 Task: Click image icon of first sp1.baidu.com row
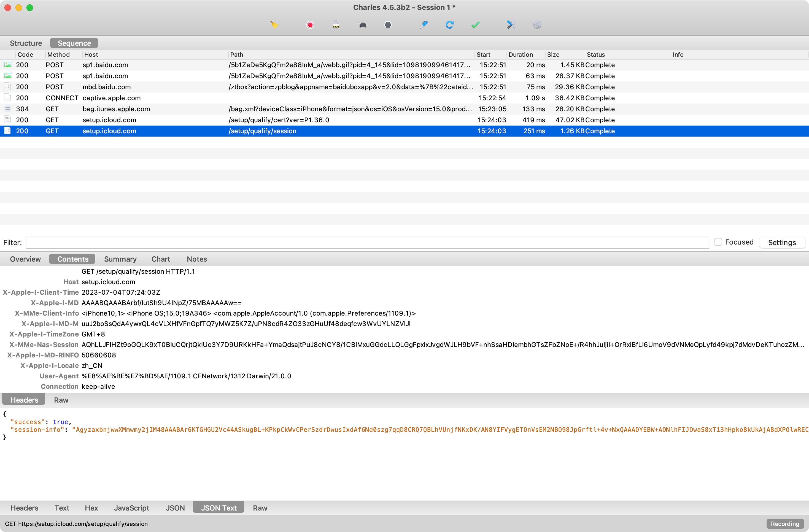pos(7,64)
